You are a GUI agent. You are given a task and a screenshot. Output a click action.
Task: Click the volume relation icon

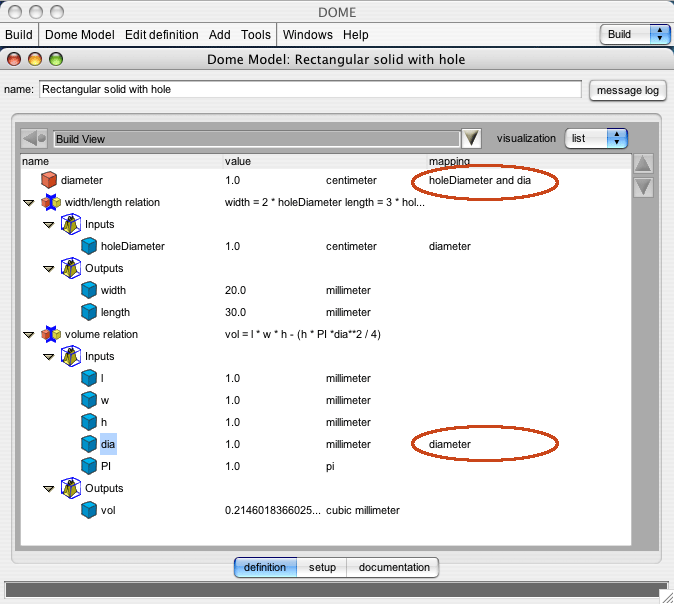[51, 334]
